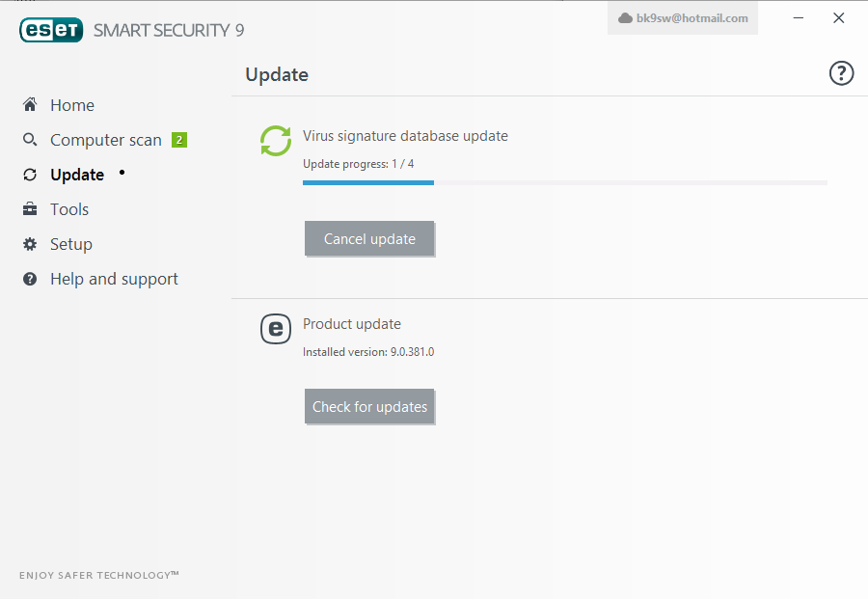Click the green badge showing 2 scans
The height and width of the screenshot is (599, 868).
(179, 140)
